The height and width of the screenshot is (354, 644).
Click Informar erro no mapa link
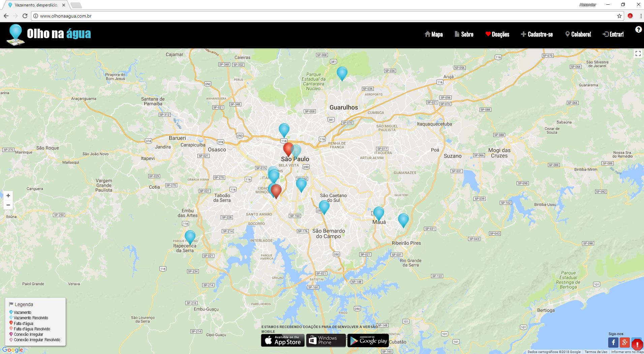[627, 352]
